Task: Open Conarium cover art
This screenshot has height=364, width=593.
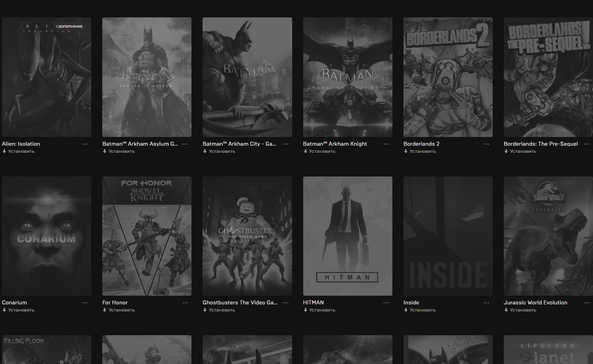Action: tap(47, 236)
